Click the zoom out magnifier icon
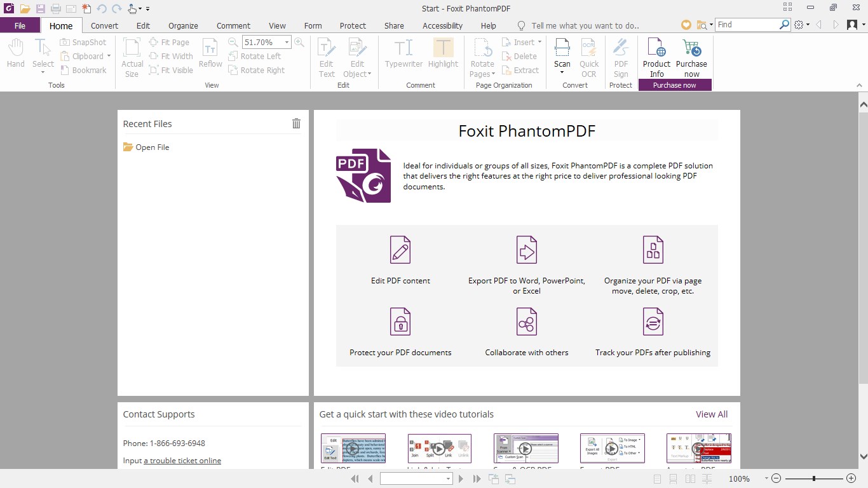868x488 pixels. click(233, 42)
